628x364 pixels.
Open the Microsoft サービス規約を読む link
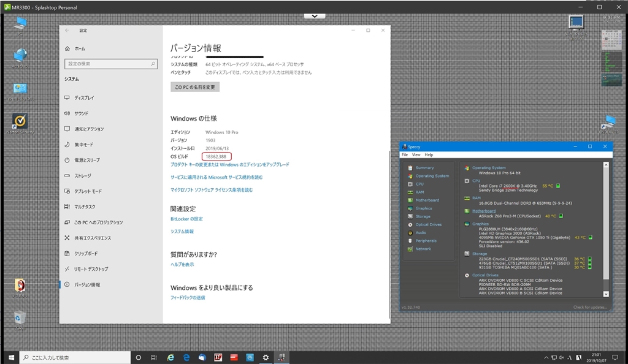click(216, 177)
